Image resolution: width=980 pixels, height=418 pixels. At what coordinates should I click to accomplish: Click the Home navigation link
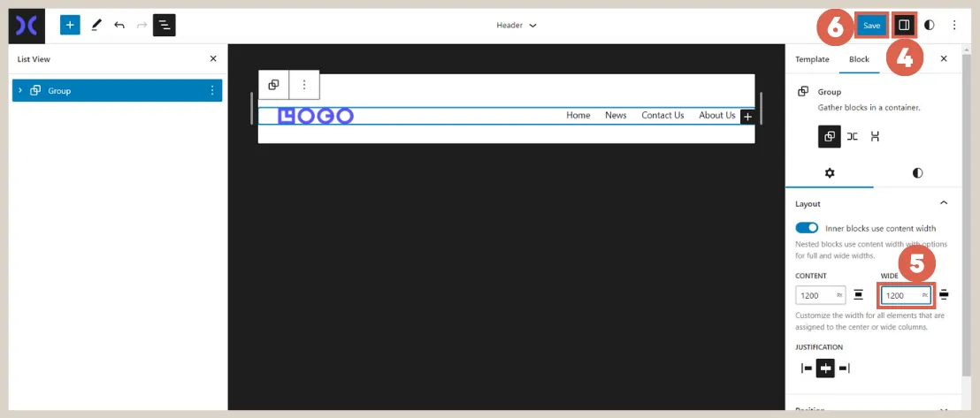click(578, 115)
